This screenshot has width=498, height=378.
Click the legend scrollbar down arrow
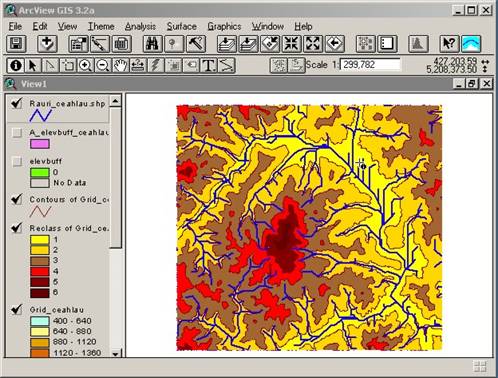[x=115, y=353]
